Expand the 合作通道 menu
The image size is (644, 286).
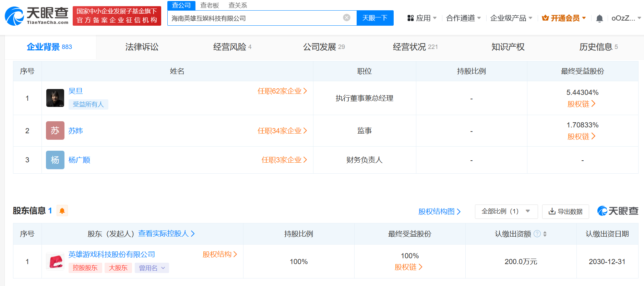[x=464, y=18]
